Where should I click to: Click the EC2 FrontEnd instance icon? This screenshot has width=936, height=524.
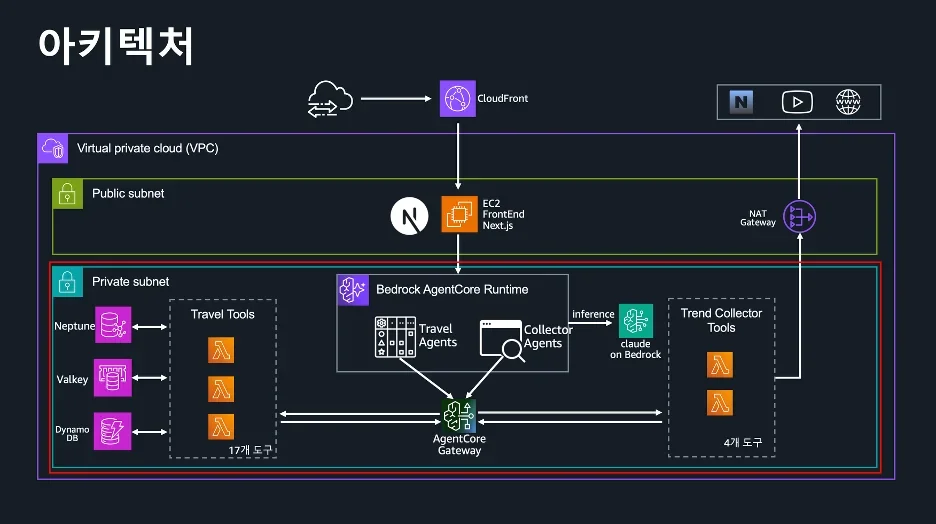click(459, 214)
